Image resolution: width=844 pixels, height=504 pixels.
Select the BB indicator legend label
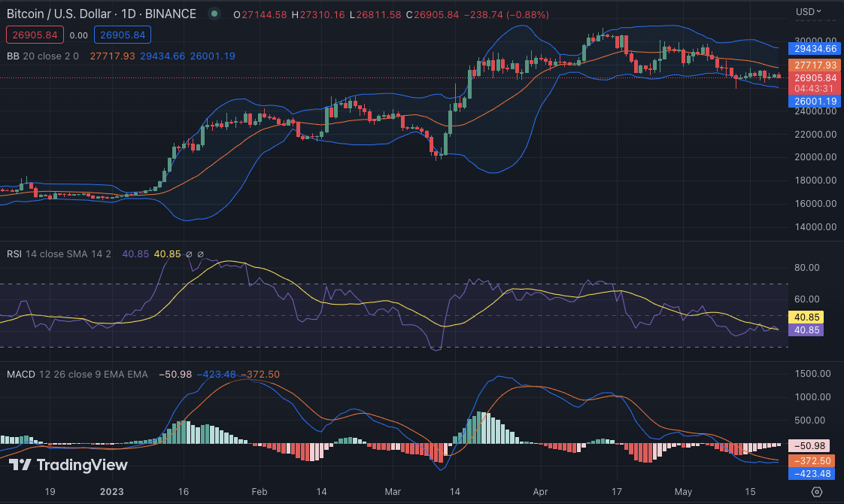coord(14,56)
